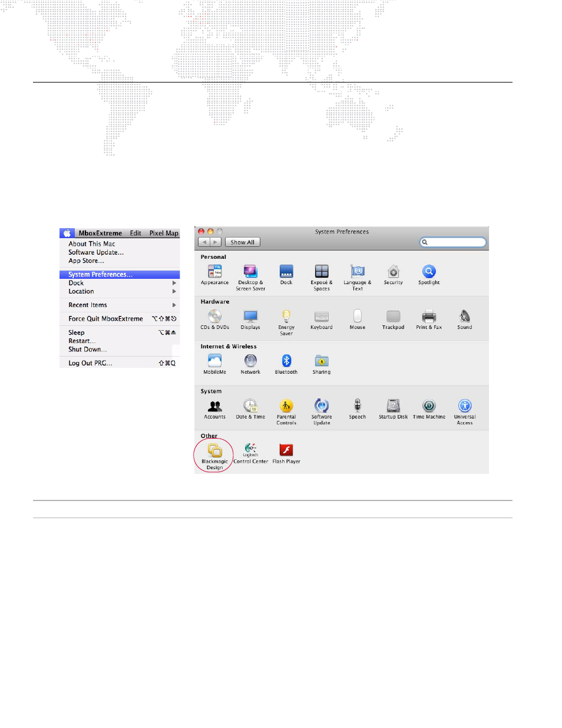
Task: Choose Log Out PRG…
Action: (x=120, y=363)
